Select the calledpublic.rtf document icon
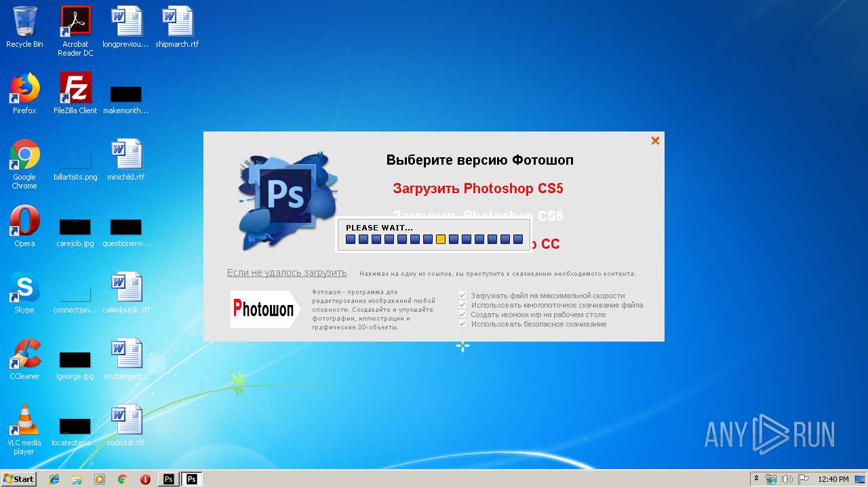This screenshot has height=488, width=868. pos(125,293)
